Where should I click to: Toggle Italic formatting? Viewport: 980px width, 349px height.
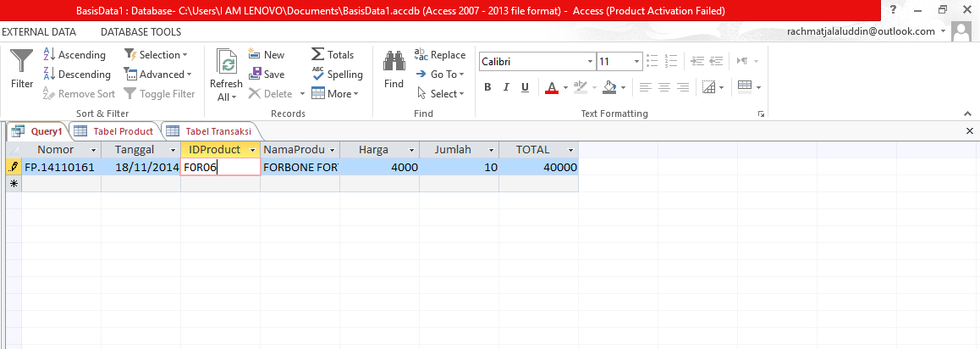(506, 87)
